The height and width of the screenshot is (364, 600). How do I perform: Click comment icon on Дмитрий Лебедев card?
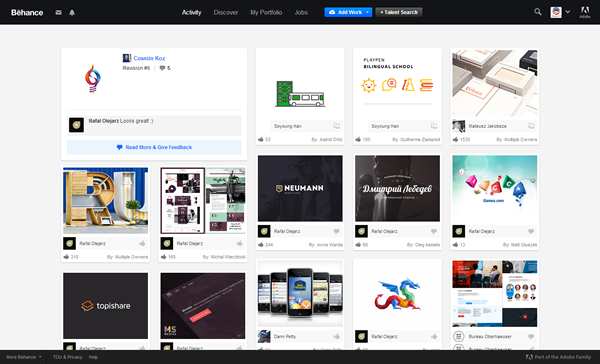[434, 231]
